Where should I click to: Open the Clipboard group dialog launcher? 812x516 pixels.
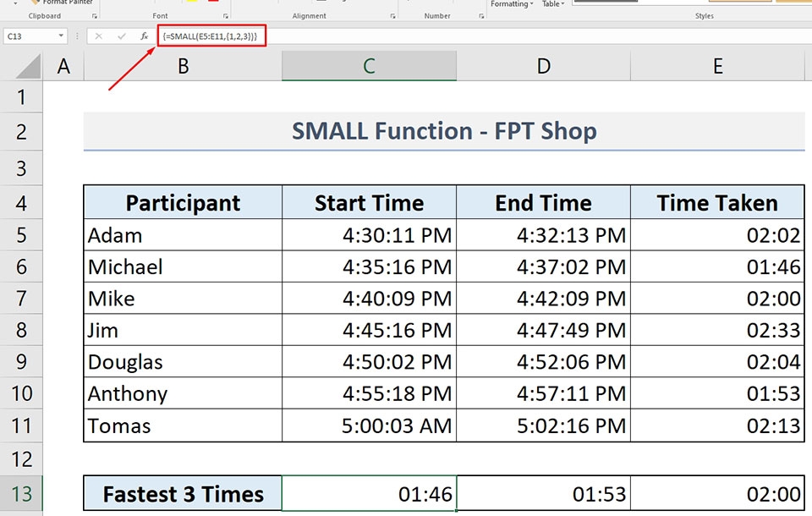[x=94, y=16]
